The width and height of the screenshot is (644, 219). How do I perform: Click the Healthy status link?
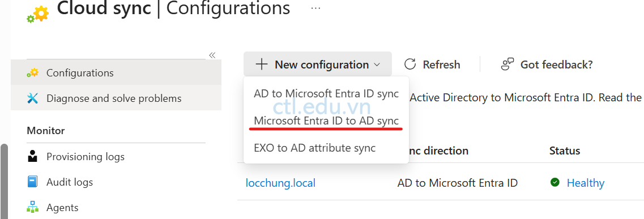tap(585, 183)
